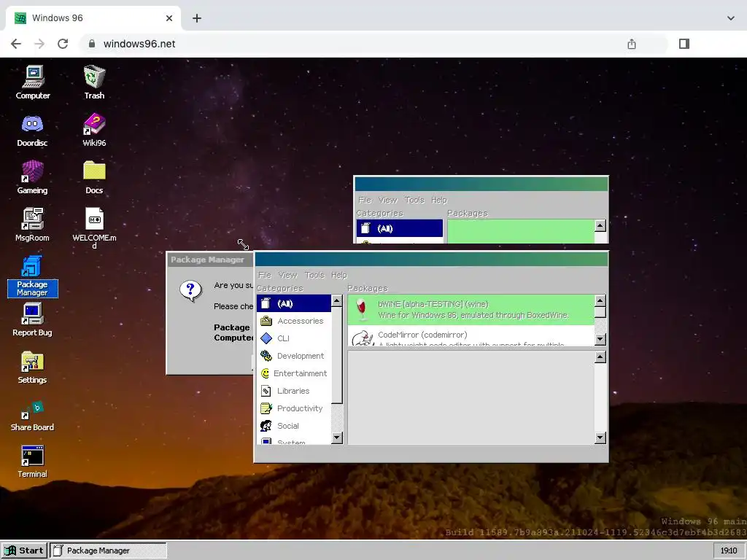
Task: Click the Social category icon
Action: pos(266,426)
